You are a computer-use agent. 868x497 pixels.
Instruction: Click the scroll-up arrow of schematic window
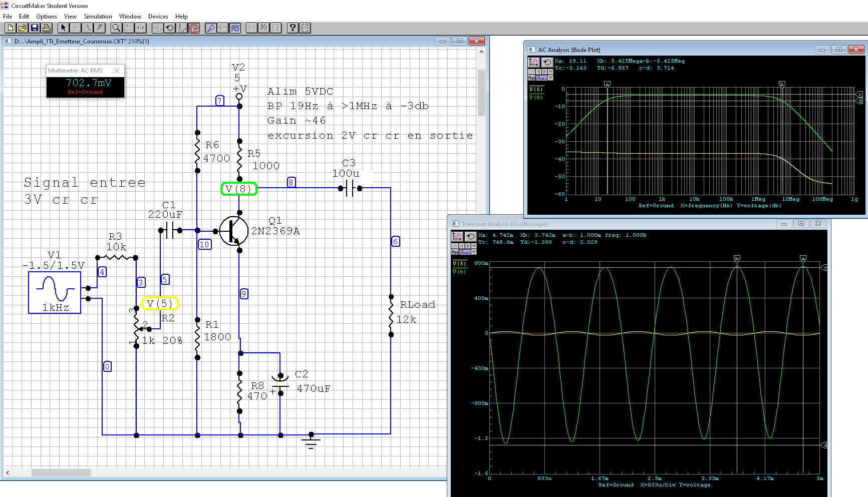click(481, 52)
